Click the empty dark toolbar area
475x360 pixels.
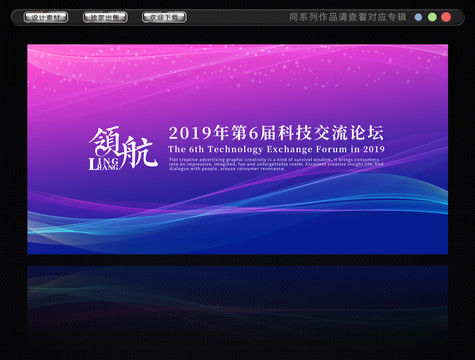pyautogui.click(x=238, y=17)
